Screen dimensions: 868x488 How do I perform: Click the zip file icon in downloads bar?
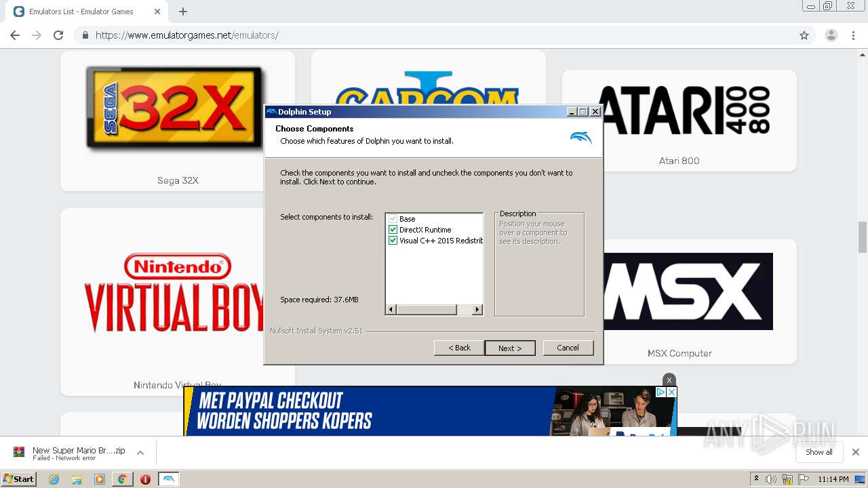(x=19, y=452)
